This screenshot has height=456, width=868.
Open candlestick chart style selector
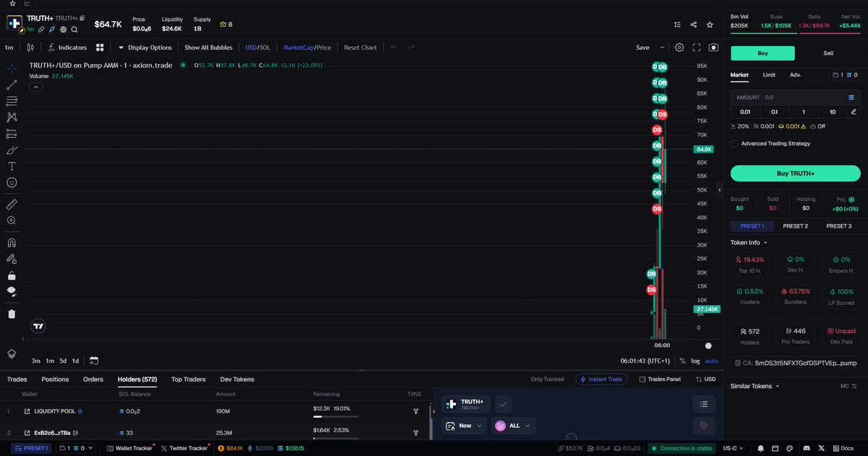pyautogui.click(x=30, y=48)
